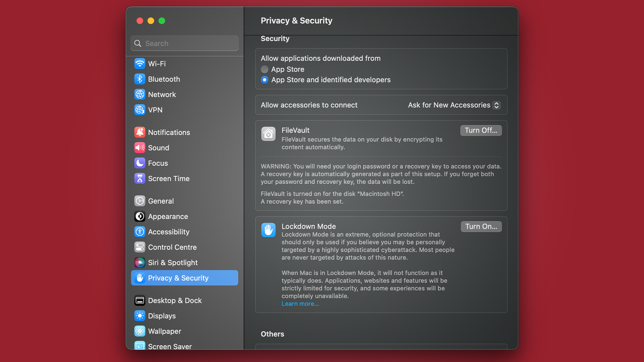This screenshot has height=362, width=644.
Task: Click the WARNING paragraph about recovery key
Action: point(381,174)
